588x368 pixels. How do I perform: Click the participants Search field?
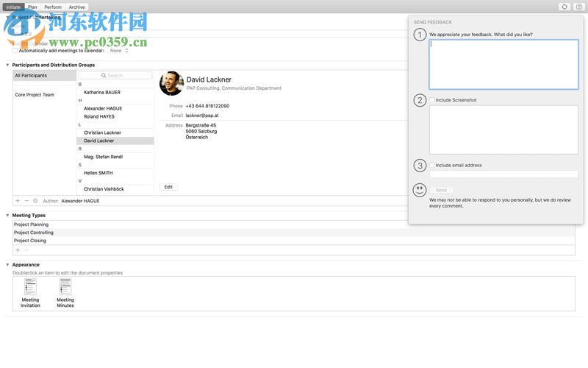[115, 76]
